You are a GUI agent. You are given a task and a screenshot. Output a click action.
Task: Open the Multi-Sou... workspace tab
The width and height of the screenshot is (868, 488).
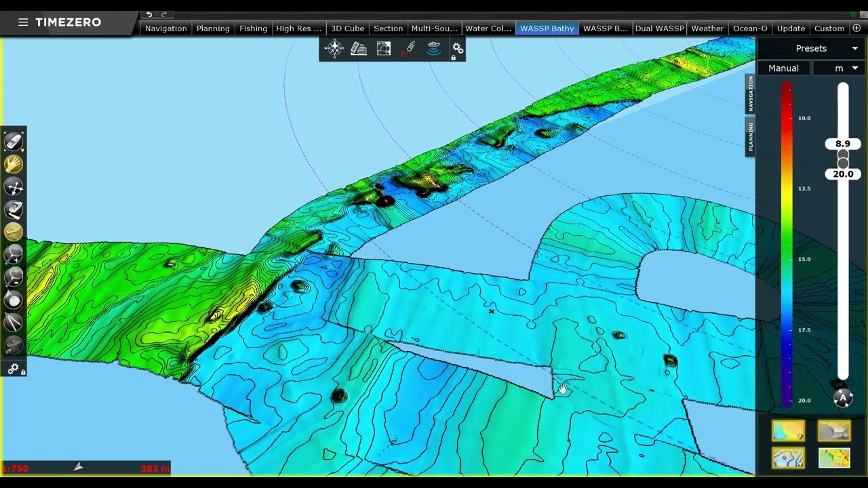(435, 28)
